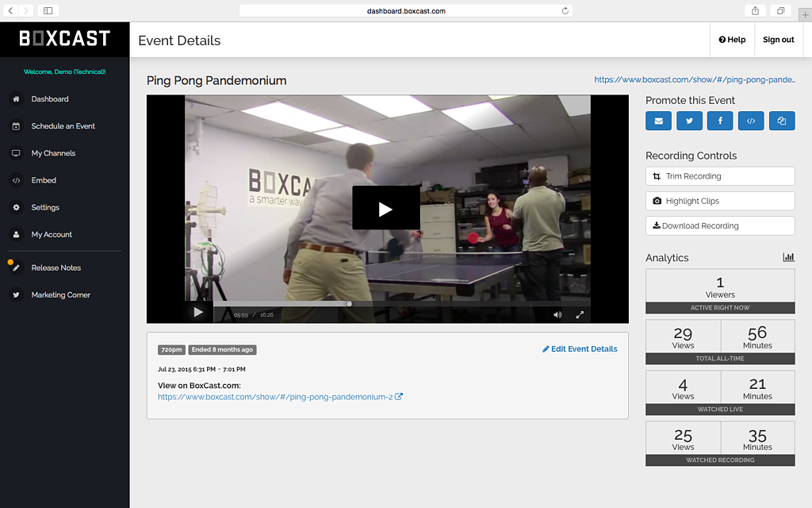Open Dashboard in the sidebar

(49, 99)
